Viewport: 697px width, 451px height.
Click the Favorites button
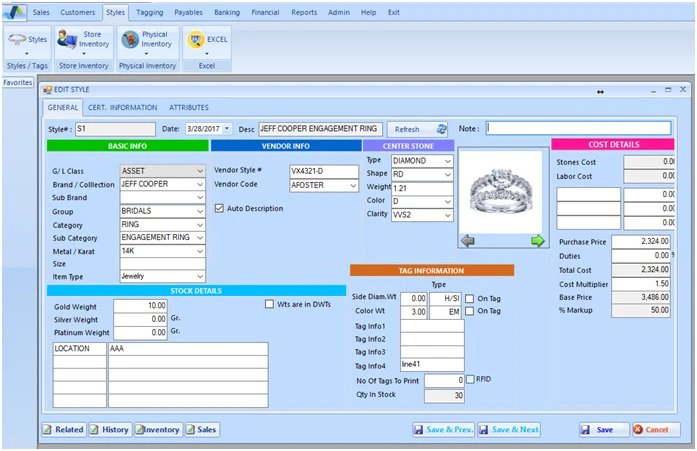(18, 83)
